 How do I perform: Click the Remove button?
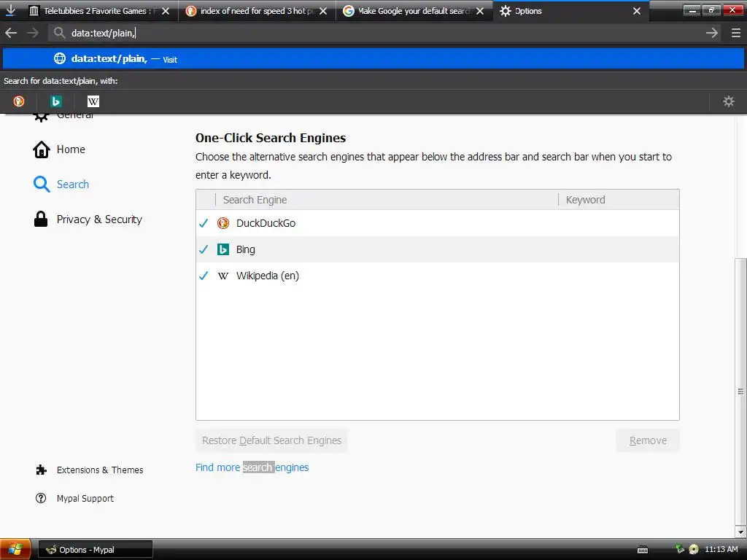pyautogui.click(x=648, y=440)
